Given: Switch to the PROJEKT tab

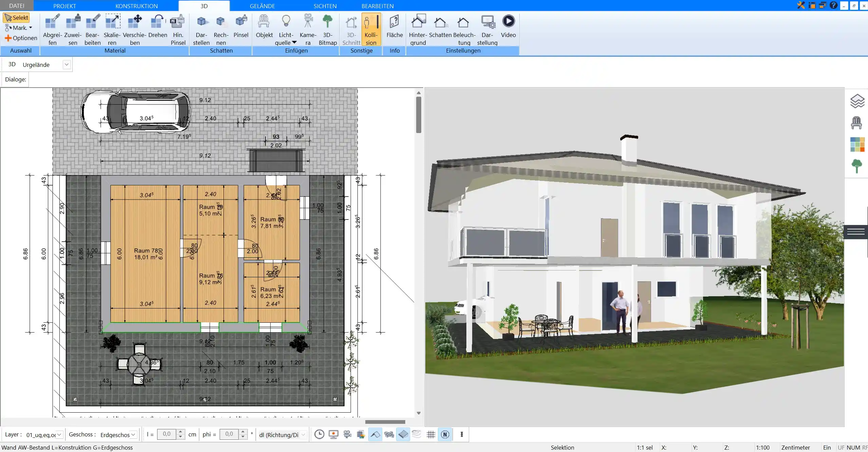Looking at the screenshot, I should [64, 6].
